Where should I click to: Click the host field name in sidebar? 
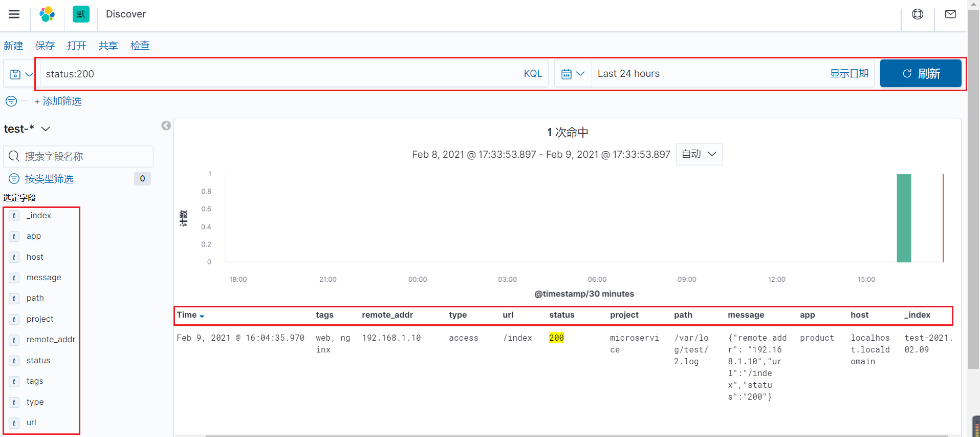point(35,257)
